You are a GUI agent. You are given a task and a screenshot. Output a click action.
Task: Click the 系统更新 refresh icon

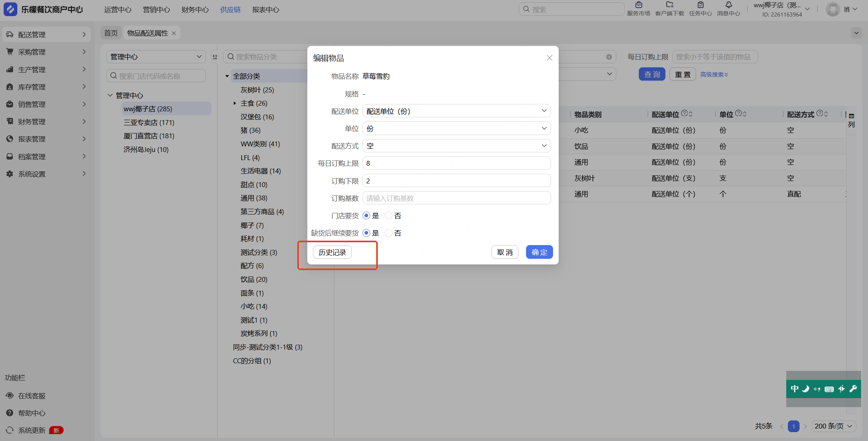[10, 430]
